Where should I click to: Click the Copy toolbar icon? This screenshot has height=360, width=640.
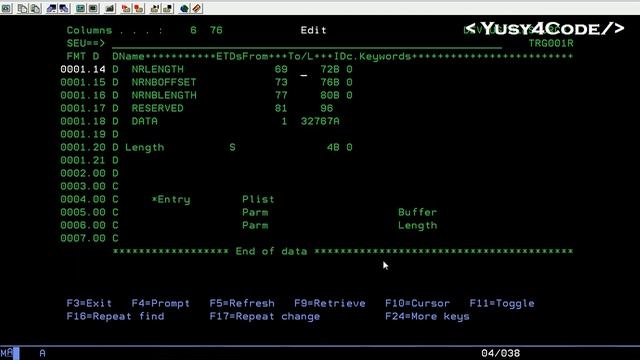pyautogui.click(x=22, y=8)
